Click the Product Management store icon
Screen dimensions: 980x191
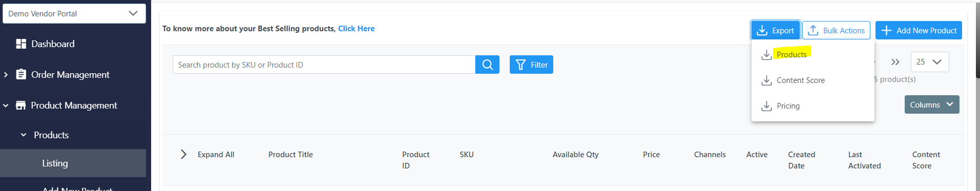[20, 105]
